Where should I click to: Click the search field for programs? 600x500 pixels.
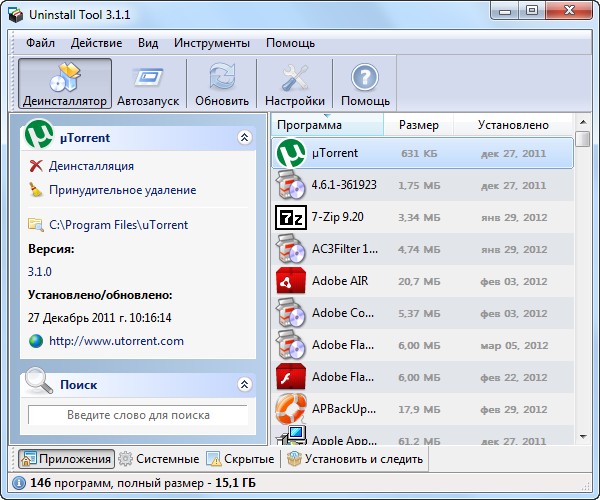coord(138,415)
